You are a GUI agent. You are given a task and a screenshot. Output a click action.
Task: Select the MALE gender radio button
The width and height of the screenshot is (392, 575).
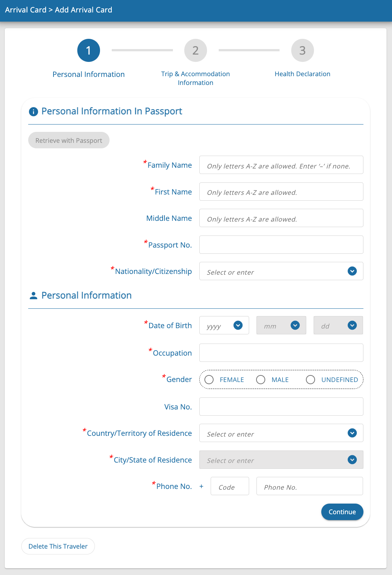pyautogui.click(x=261, y=380)
